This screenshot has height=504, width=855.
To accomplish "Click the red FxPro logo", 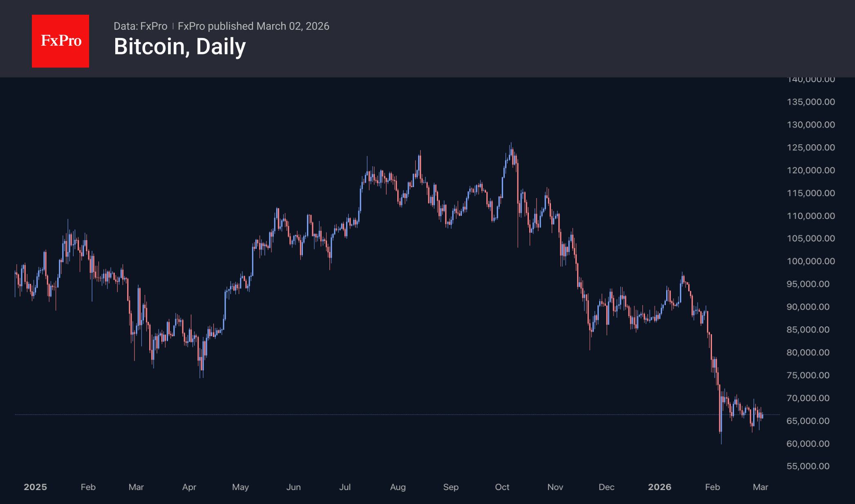I will click(x=60, y=41).
